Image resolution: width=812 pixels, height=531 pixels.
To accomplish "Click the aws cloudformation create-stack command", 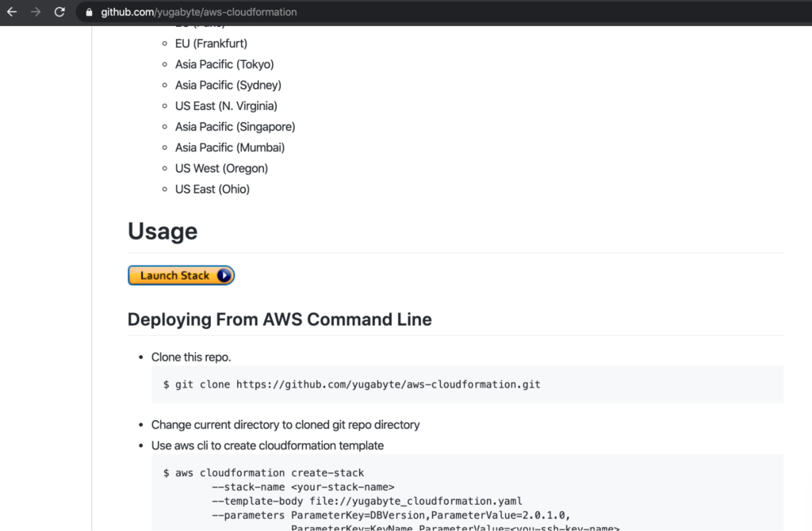I will [x=263, y=473].
